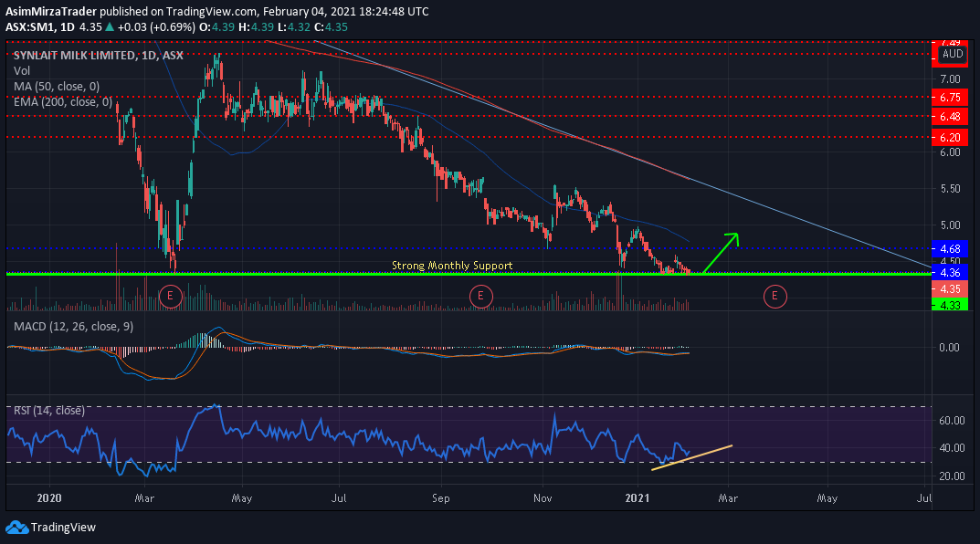Screen dimensions: 980x544
Task: Click the earnings marker near September 2020
Action: tap(480, 296)
